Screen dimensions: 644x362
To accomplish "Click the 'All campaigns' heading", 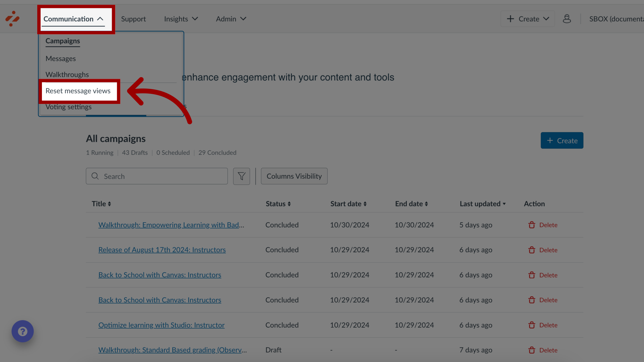I will (x=116, y=139).
